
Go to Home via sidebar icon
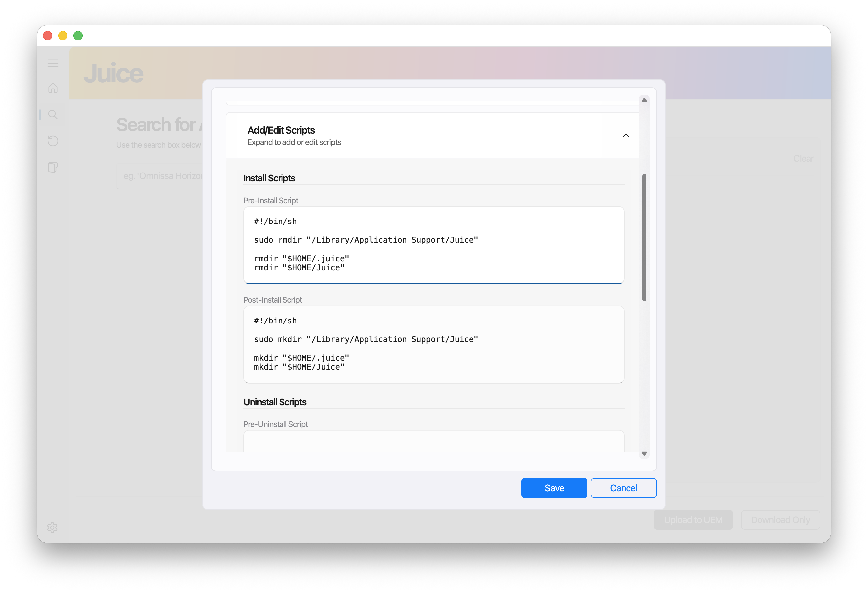coord(53,88)
